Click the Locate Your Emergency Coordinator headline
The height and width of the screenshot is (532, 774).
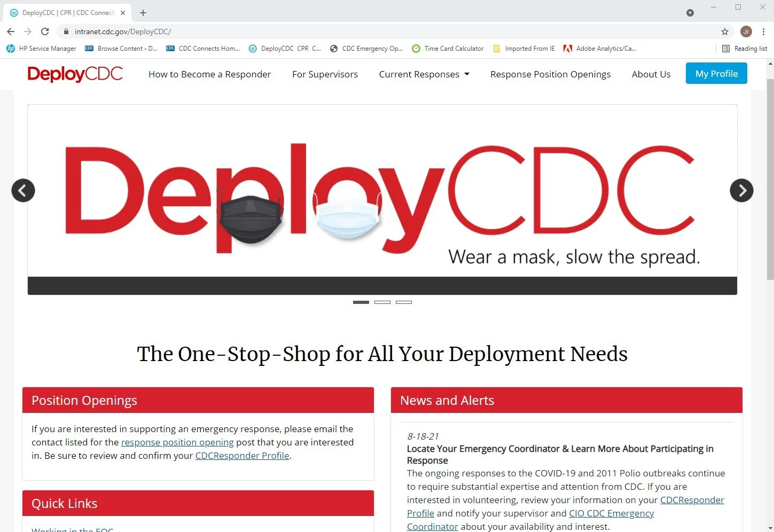point(560,455)
